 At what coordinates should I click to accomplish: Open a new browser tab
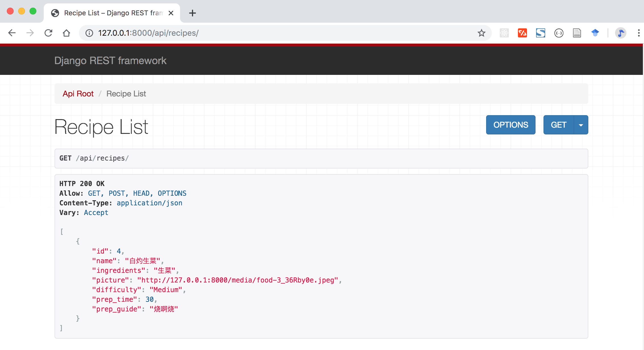pyautogui.click(x=192, y=13)
